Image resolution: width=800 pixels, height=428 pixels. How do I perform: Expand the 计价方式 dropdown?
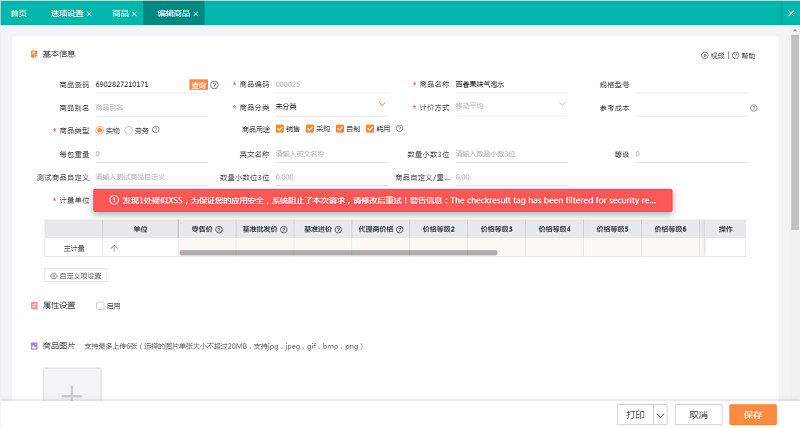pos(562,105)
